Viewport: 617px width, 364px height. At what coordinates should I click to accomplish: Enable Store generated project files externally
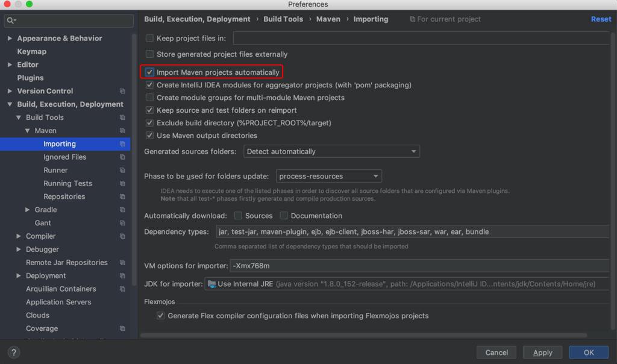[x=149, y=54]
